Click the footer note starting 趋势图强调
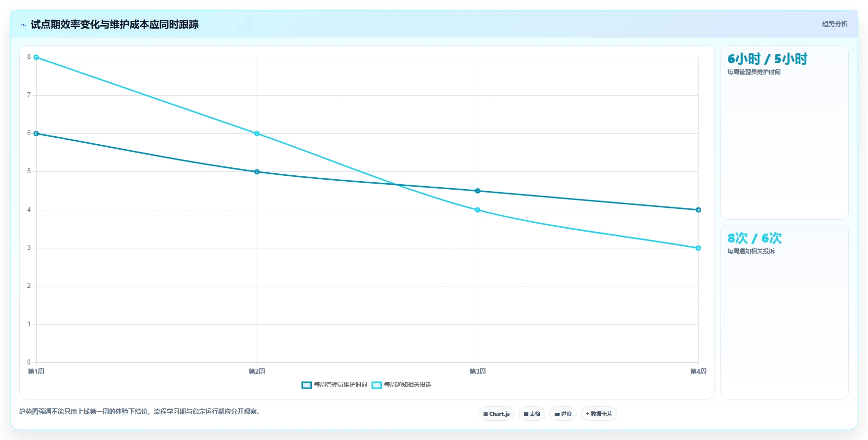The width and height of the screenshot is (868, 440). pyautogui.click(x=140, y=411)
